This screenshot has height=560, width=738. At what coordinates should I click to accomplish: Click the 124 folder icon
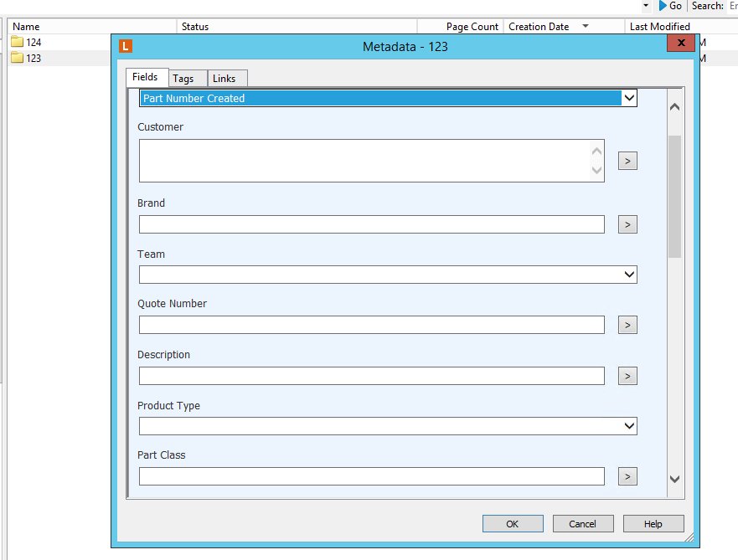click(x=17, y=43)
